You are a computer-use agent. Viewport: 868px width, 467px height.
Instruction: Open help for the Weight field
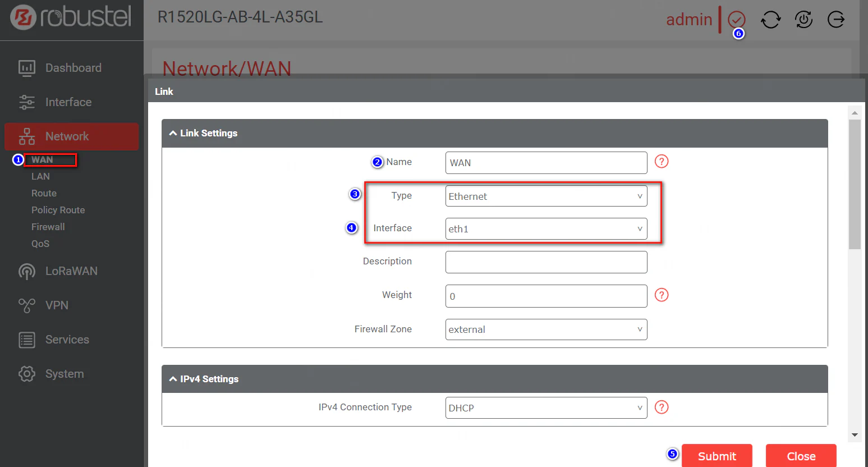(x=662, y=295)
